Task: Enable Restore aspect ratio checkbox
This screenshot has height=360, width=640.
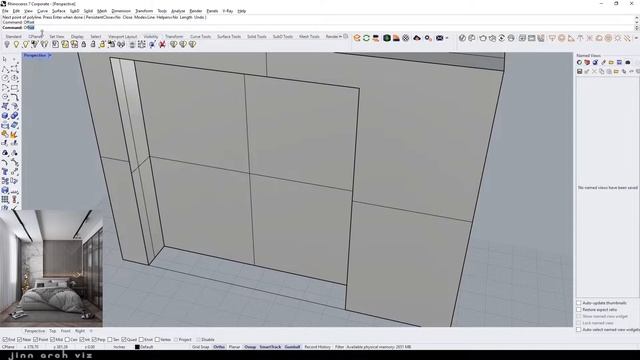Action: click(x=579, y=309)
